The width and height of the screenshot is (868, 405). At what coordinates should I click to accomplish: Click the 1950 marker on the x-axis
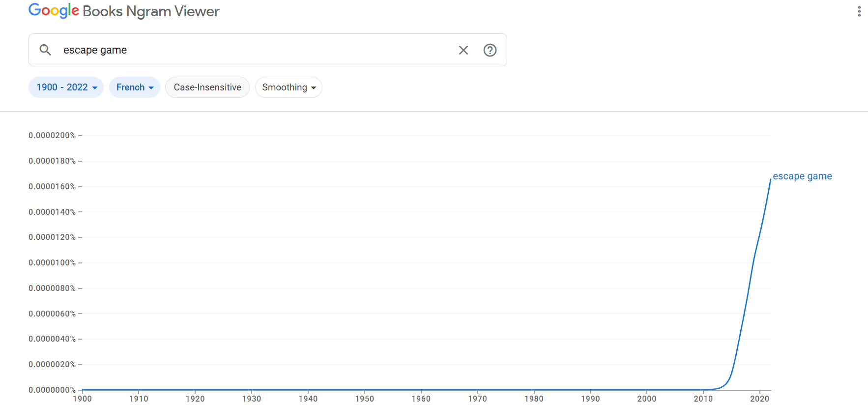(364, 399)
